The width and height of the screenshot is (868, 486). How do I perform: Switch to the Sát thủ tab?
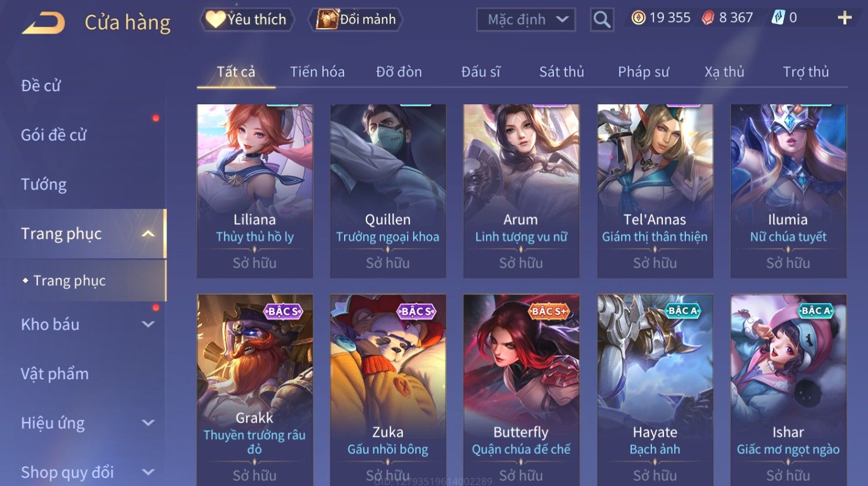click(561, 72)
